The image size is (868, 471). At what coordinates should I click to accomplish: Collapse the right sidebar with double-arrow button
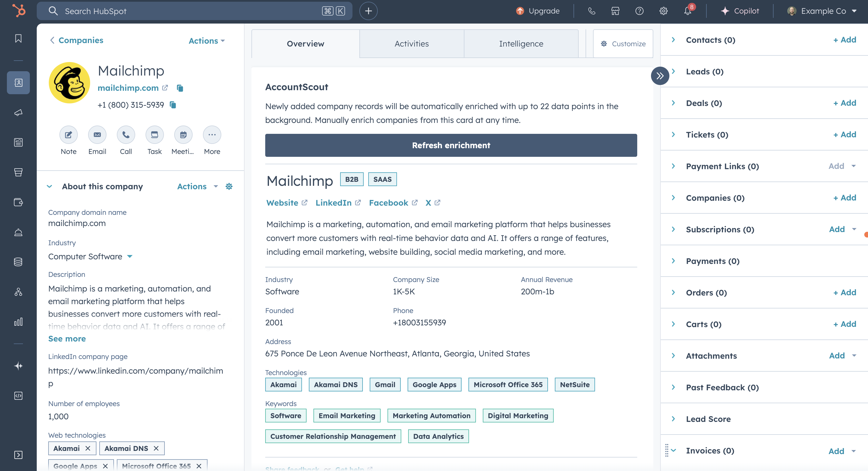[660, 76]
